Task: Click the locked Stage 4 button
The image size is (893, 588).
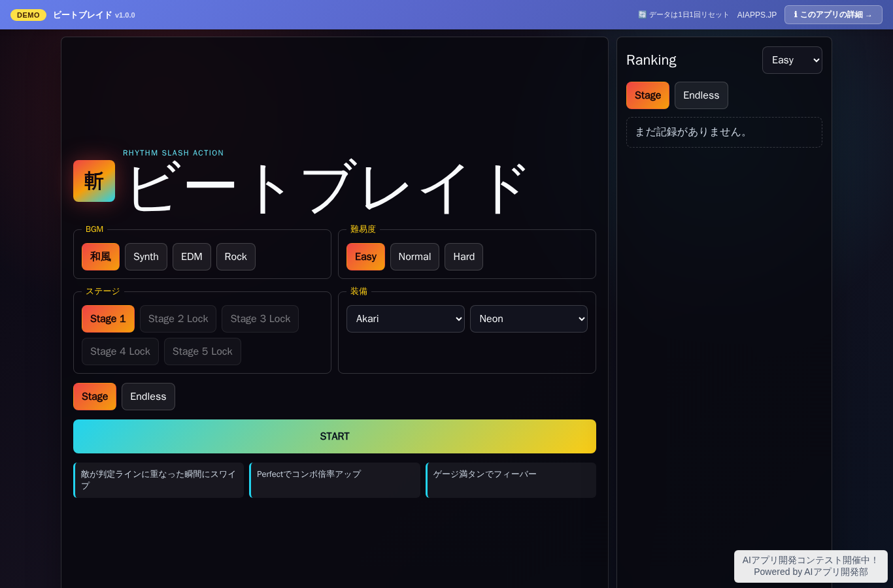Action: pyautogui.click(x=120, y=351)
